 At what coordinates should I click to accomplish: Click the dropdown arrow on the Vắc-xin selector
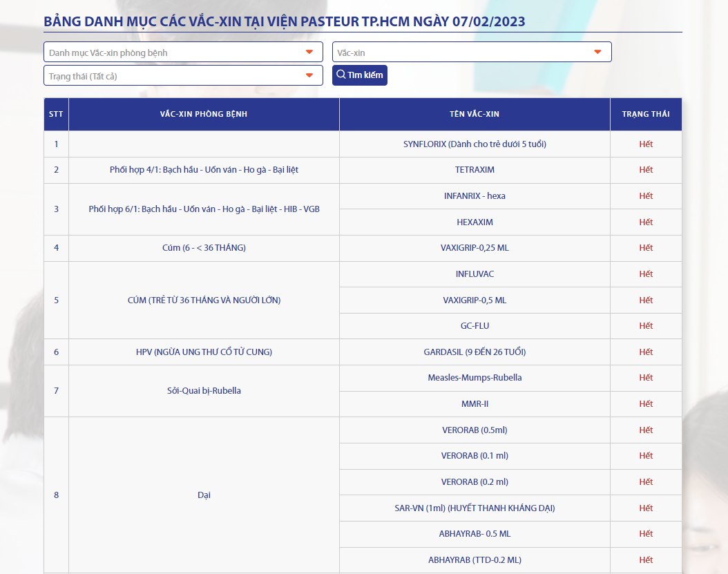tap(598, 51)
